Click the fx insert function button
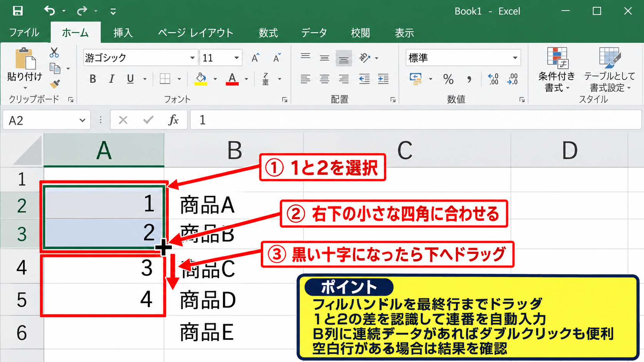This screenshot has height=362, width=644. coord(173,120)
